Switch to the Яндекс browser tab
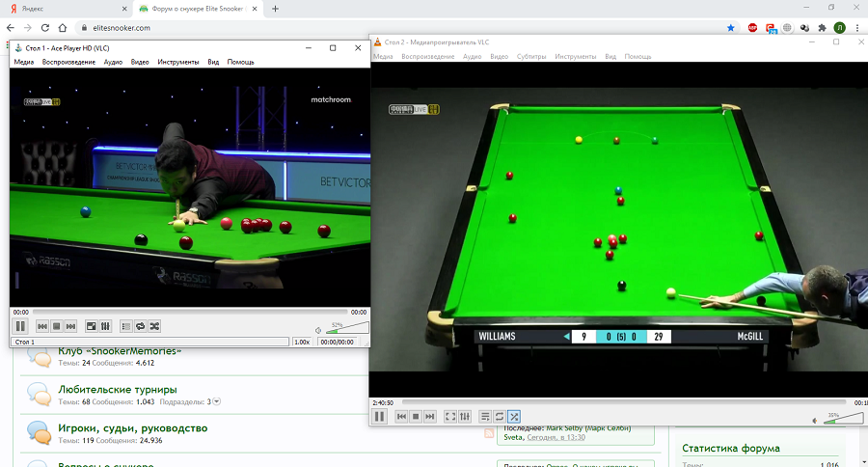 tap(67, 9)
